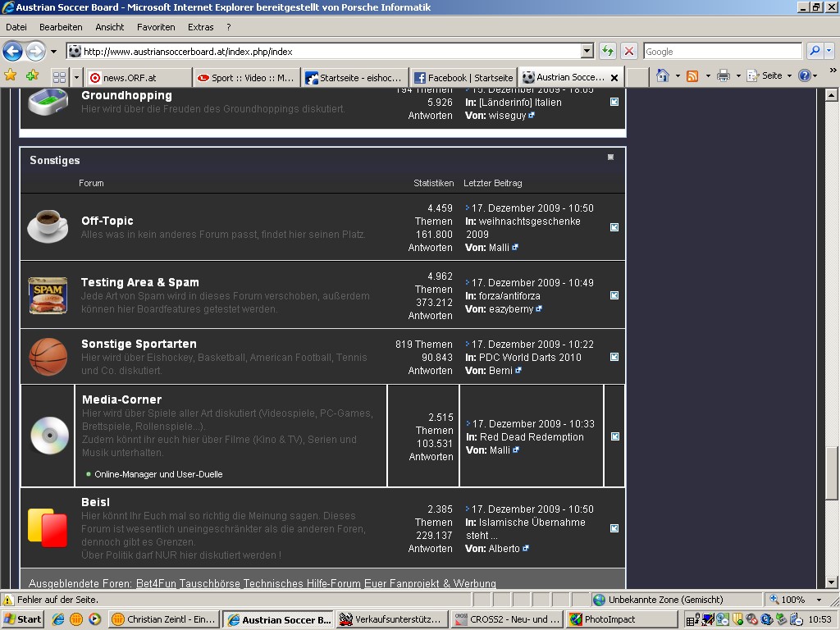Click the red Stop loading icon
Image resolution: width=840 pixels, height=630 pixels.
click(x=629, y=51)
